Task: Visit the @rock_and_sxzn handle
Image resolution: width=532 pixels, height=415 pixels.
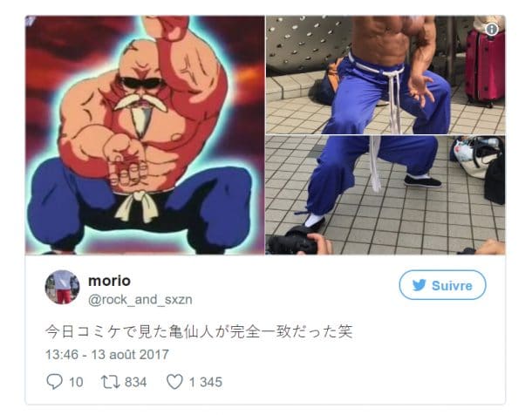Action: click(140, 299)
